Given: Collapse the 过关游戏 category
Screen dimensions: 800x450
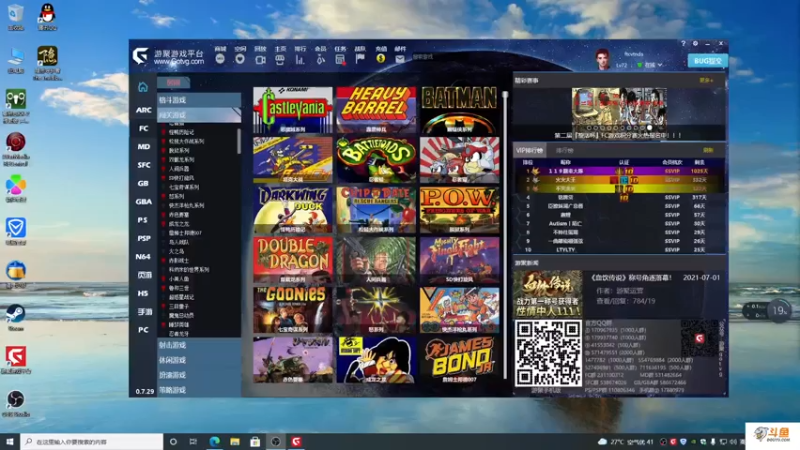Looking at the screenshot, I should pos(198,115).
